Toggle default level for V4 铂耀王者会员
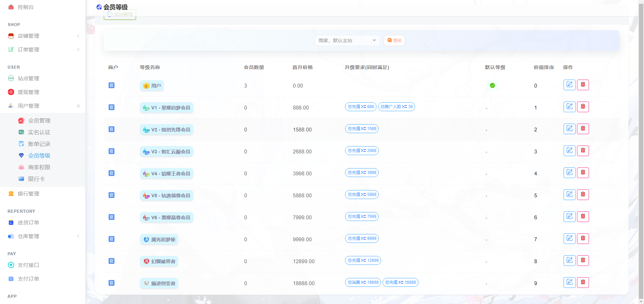644x304 pixels. click(486, 174)
